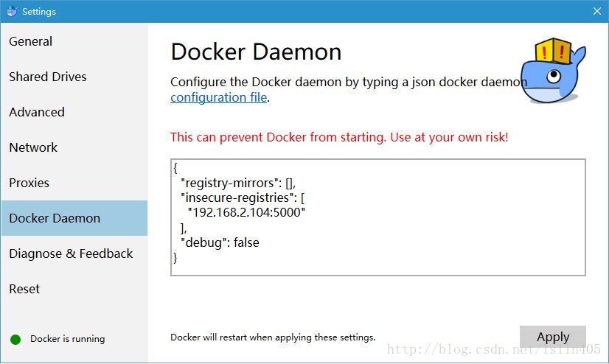Go to the Reset page
Screen dimensions: 609x364
click(74, 289)
